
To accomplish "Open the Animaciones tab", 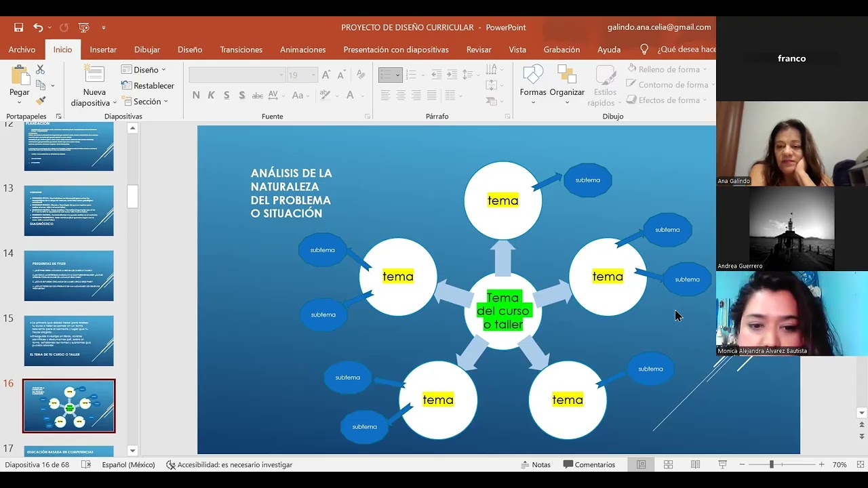I will click(302, 49).
